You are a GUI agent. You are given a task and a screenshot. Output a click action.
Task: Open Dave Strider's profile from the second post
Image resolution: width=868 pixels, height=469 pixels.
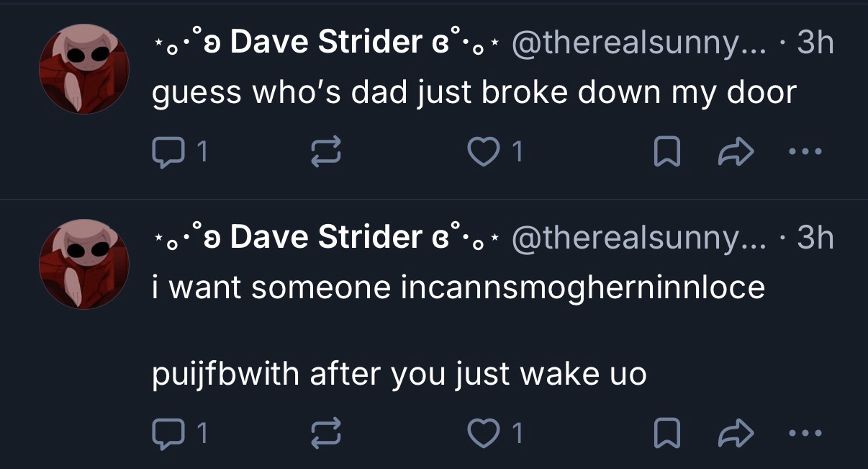[325, 237]
